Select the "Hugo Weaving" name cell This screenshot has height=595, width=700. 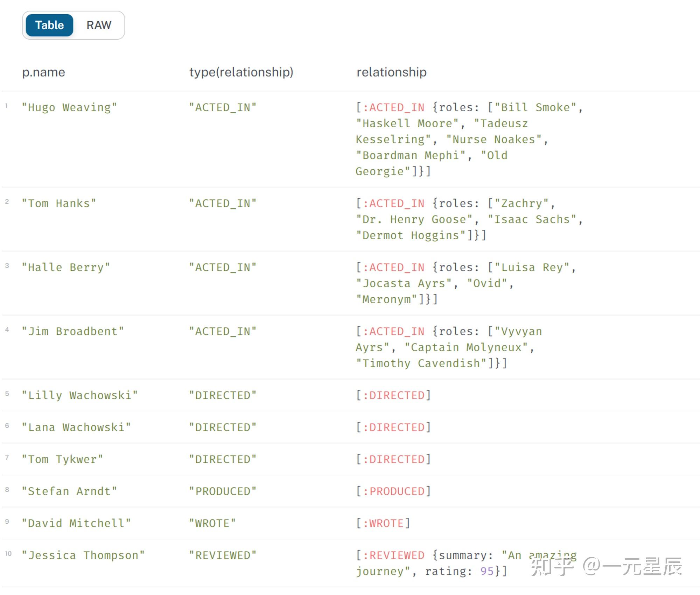(x=70, y=107)
